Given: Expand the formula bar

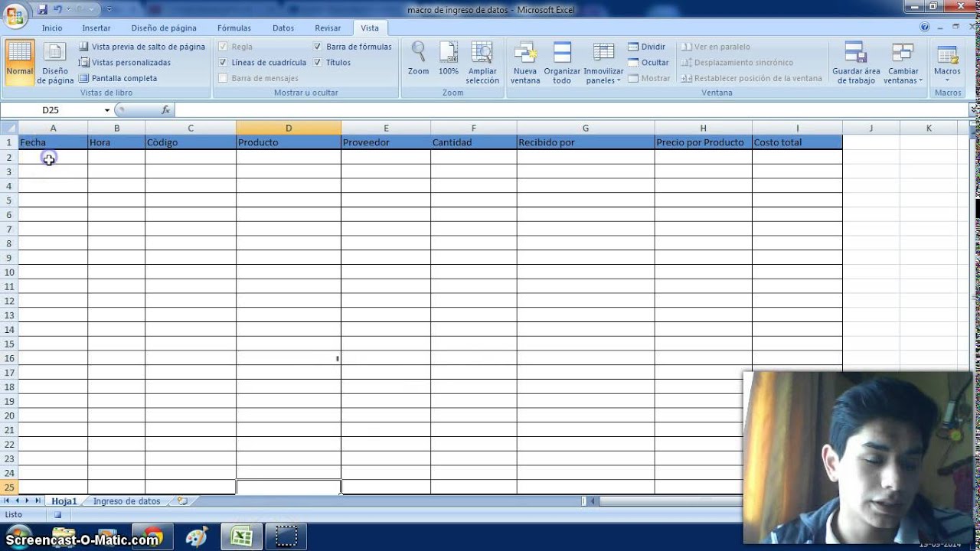Looking at the screenshot, I should [x=974, y=110].
